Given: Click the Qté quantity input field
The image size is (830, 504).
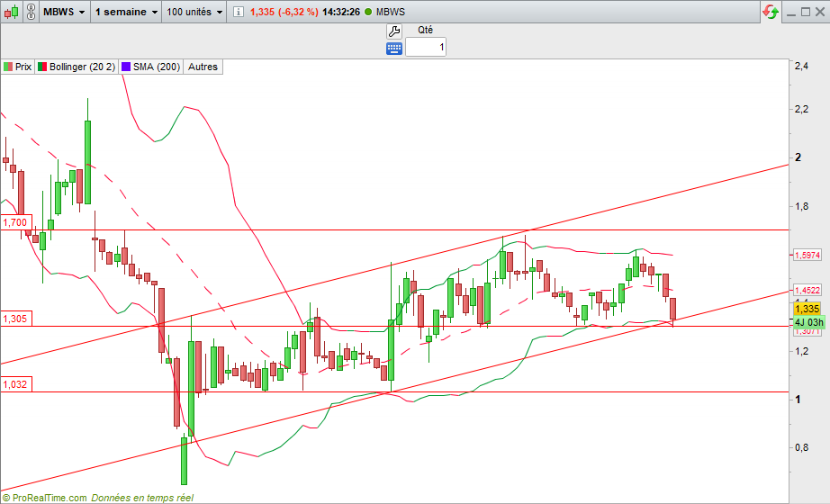Looking at the screenshot, I should click(426, 47).
